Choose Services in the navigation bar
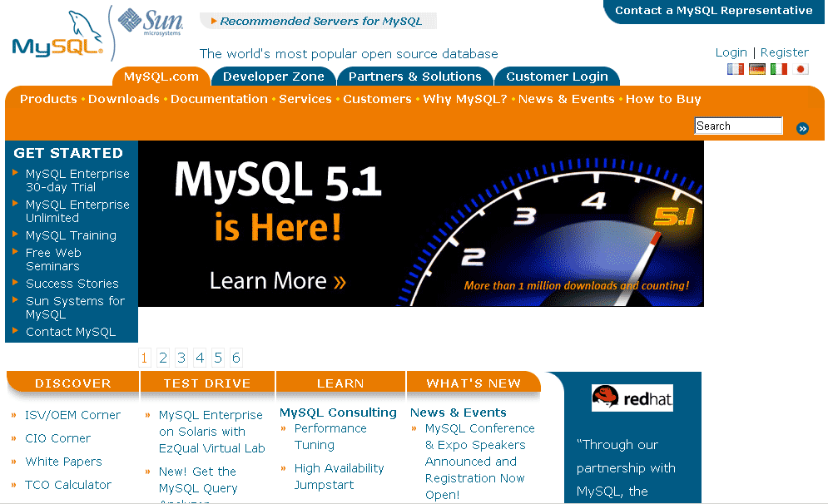The height and width of the screenshot is (504, 828). tap(305, 99)
